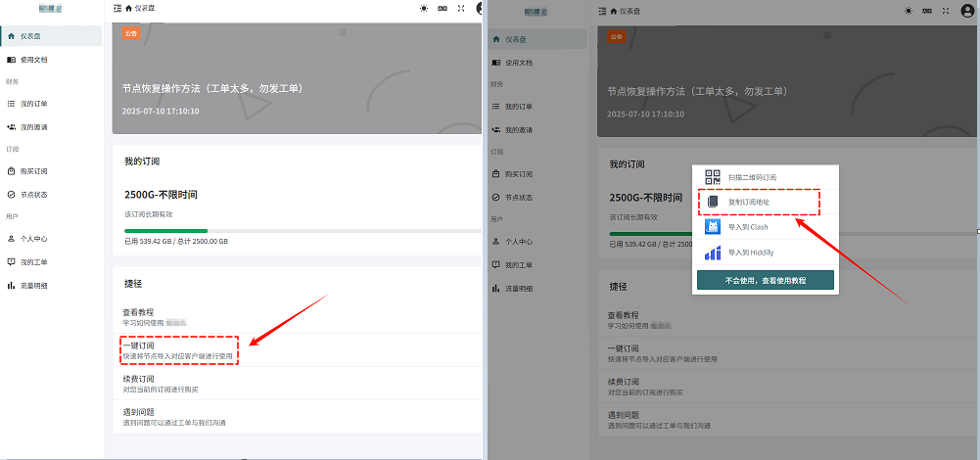The width and height of the screenshot is (980, 460).
Task: Select 我的订单 in right screenshot sidebar
Action: pos(538,107)
